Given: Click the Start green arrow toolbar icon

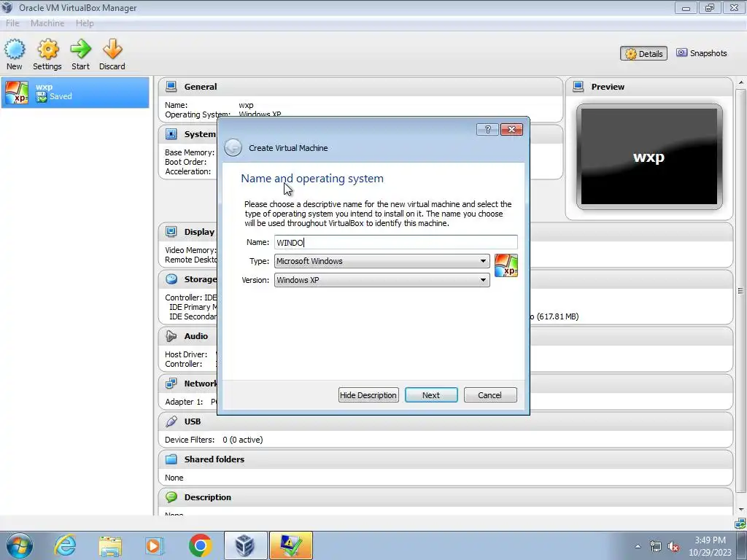Looking at the screenshot, I should 80,54.
